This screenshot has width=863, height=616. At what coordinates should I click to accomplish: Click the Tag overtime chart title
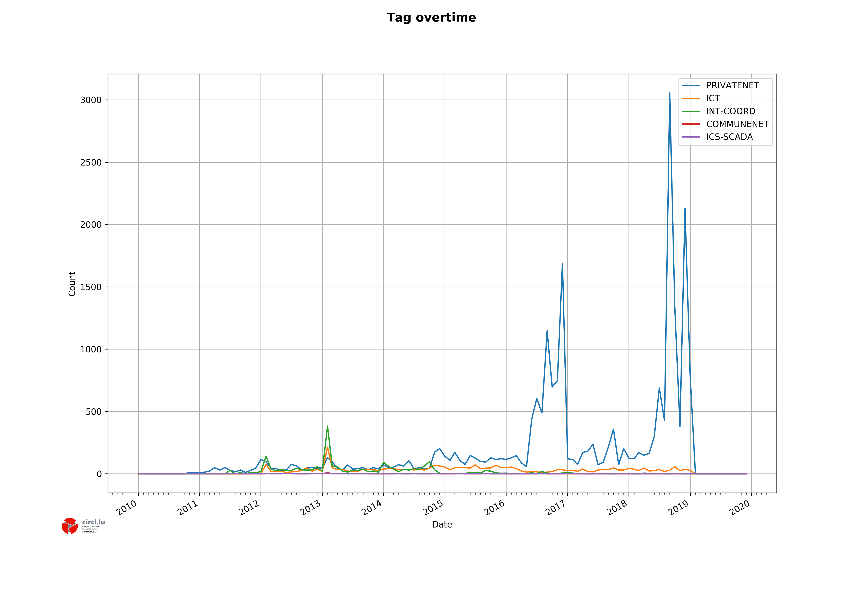pyautogui.click(x=431, y=18)
